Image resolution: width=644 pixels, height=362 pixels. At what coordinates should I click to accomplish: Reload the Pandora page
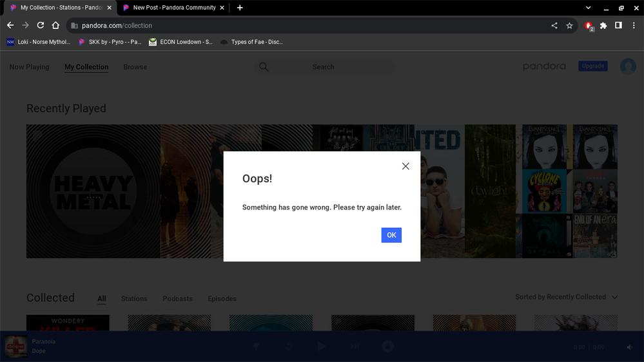(41, 25)
